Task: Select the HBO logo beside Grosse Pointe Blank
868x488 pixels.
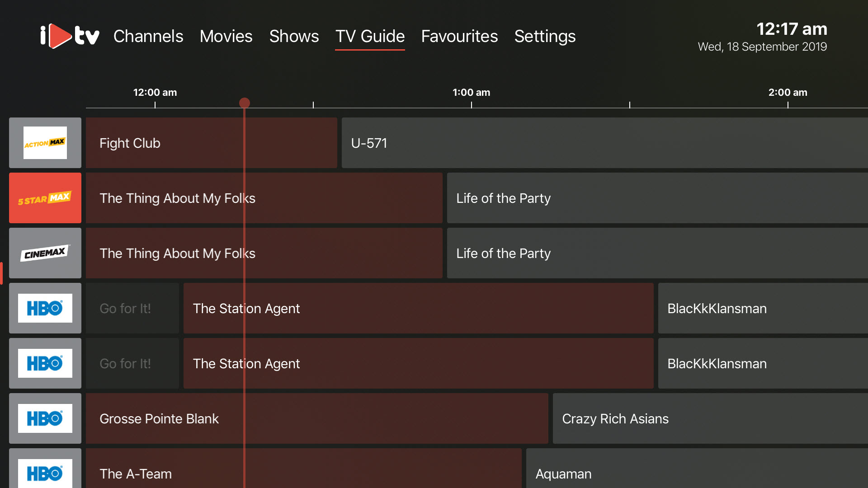Action: coord(45,418)
